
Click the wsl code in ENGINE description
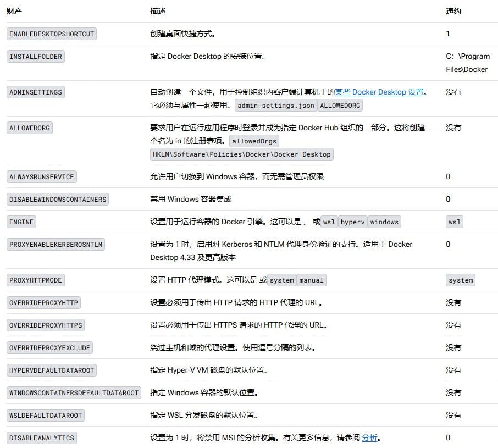point(329,222)
